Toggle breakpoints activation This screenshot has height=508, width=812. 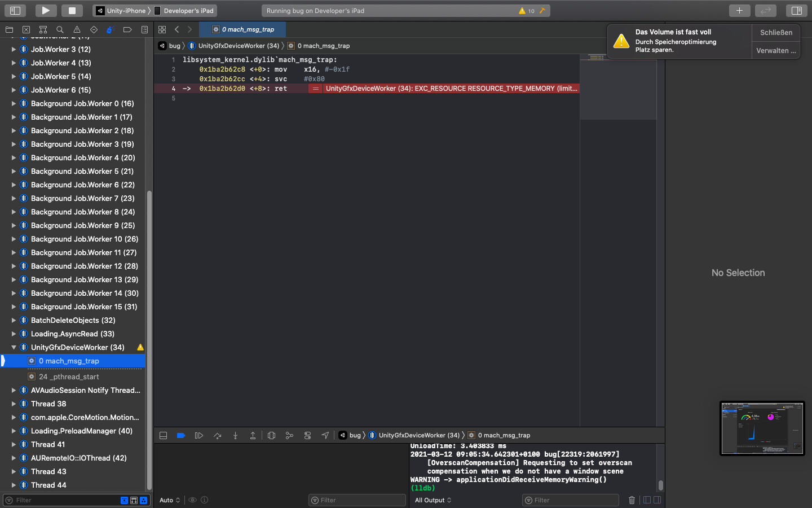coord(181,435)
